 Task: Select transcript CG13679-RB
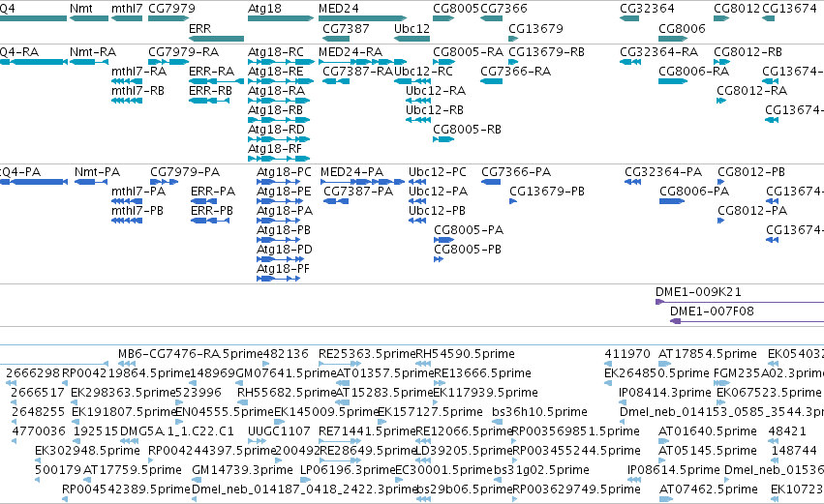click(x=513, y=62)
